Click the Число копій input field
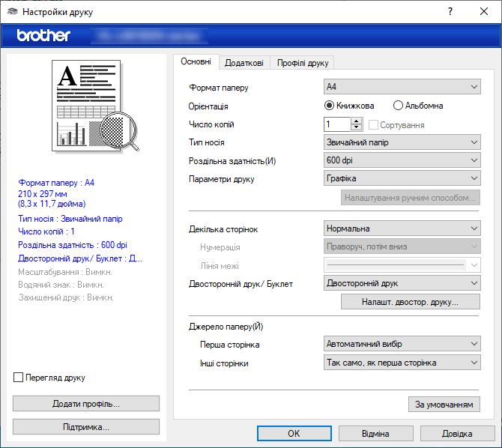The image size is (502, 448). pyautogui.click(x=337, y=124)
